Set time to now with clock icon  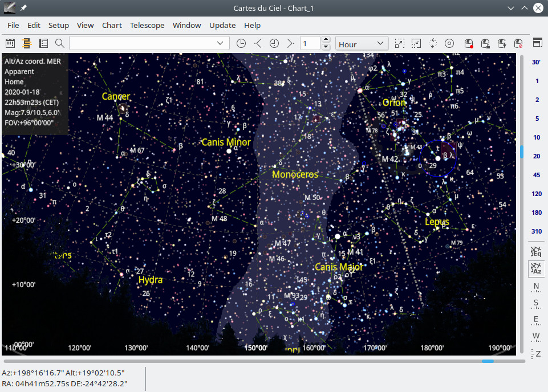click(x=241, y=43)
